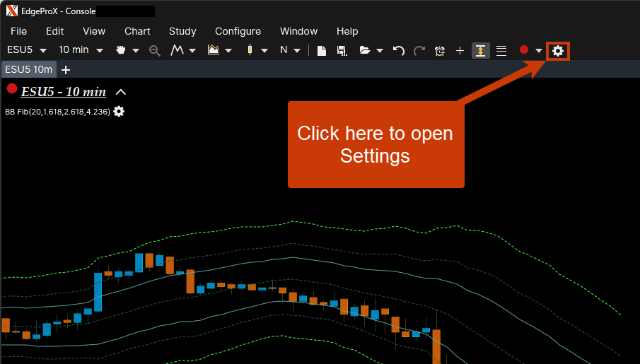
Task: Create a new chart document
Action: click(321, 50)
